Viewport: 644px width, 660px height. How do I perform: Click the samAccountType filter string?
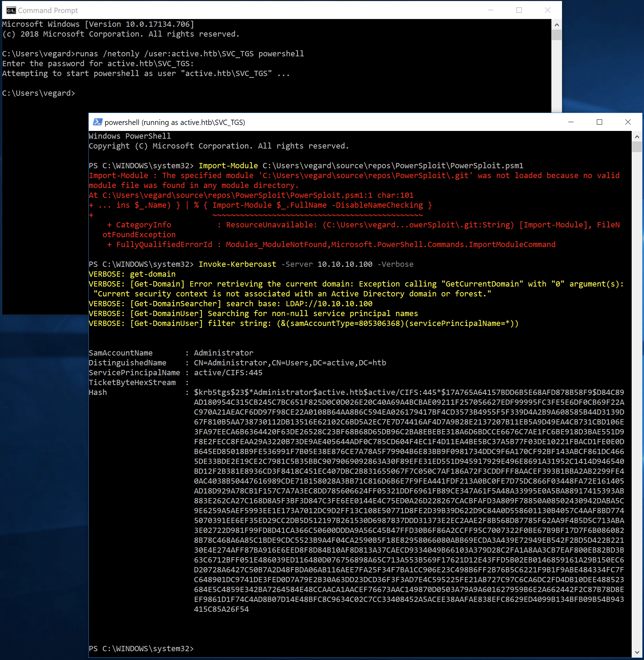click(x=398, y=323)
